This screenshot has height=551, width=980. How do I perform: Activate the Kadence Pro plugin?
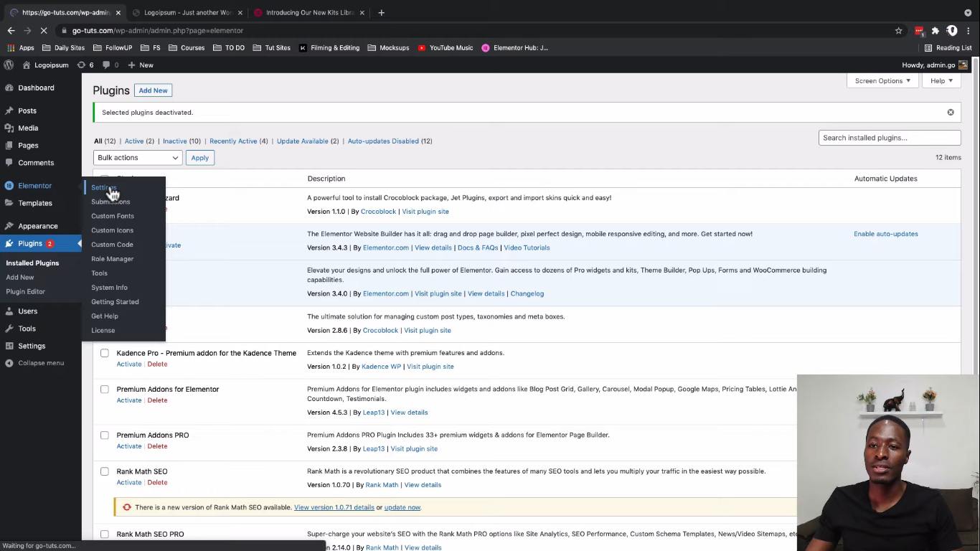point(129,364)
